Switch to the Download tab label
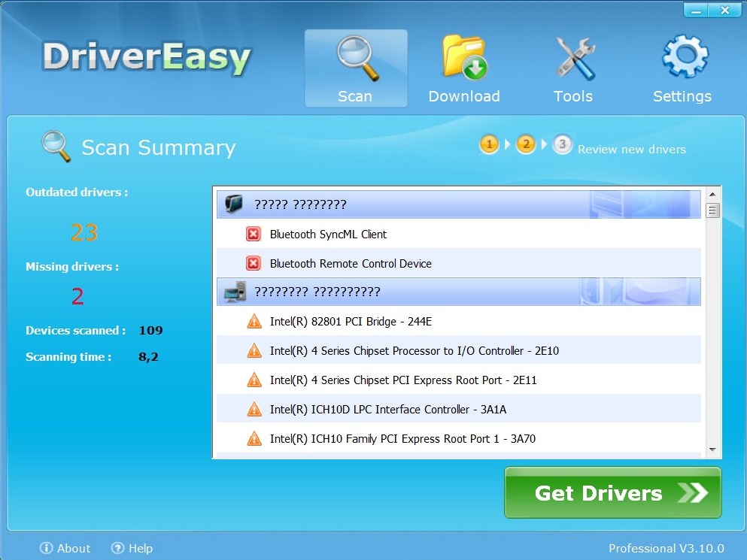This screenshot has width=747, height=560. 464,96
